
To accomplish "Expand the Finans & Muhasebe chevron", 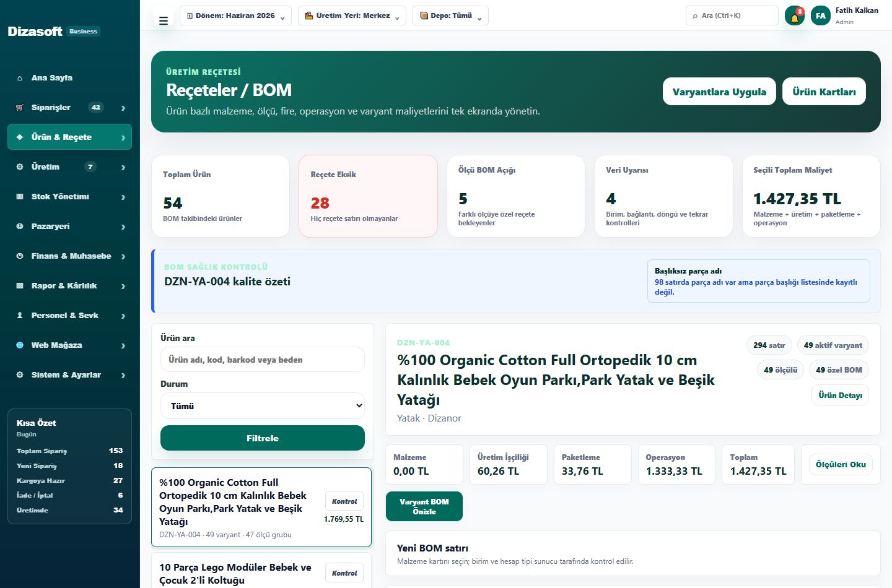I will point(123,256).
